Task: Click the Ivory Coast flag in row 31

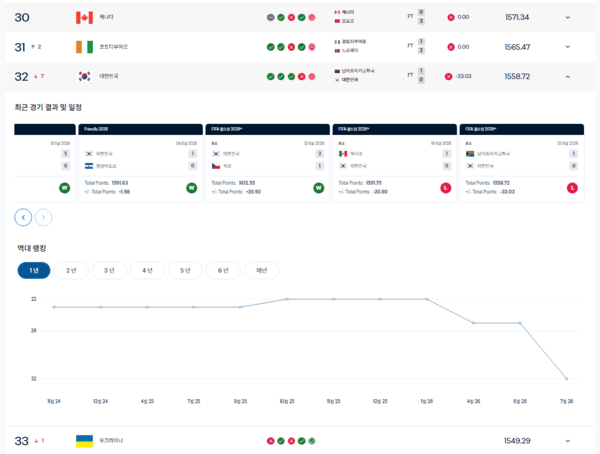Action: click(84, 47)
